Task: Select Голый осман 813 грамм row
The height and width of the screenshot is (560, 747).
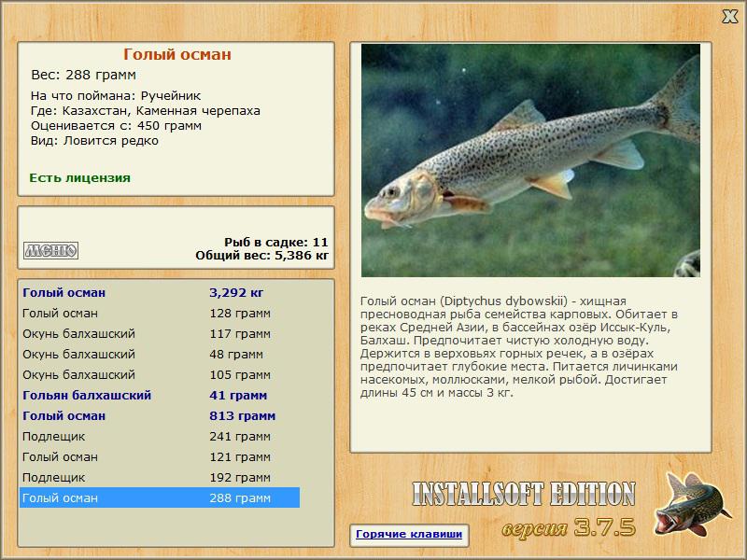Action: point(160,415)
